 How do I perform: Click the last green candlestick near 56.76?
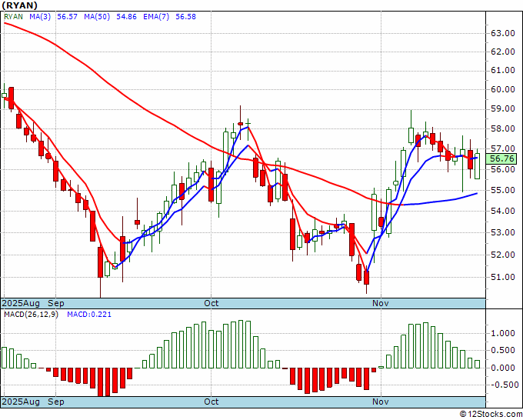pyautogui.click(x=478, y=166)
